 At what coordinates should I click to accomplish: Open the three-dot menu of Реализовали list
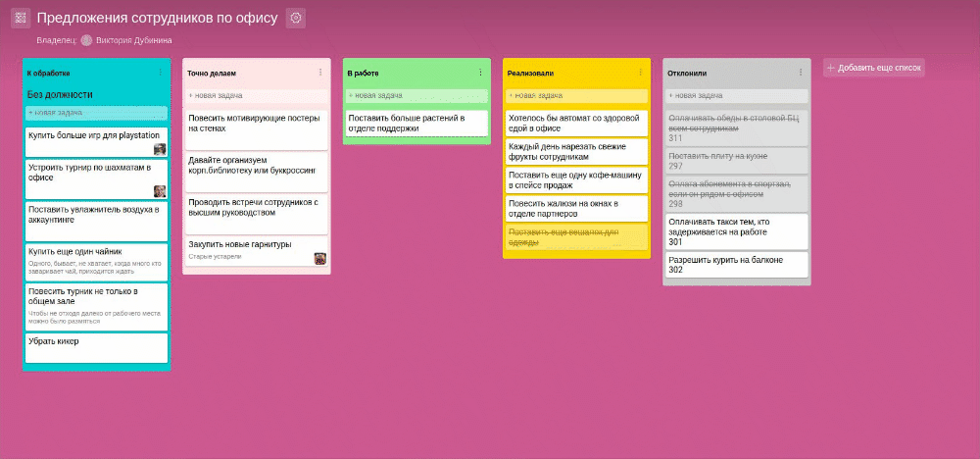(x=640, y=73)
